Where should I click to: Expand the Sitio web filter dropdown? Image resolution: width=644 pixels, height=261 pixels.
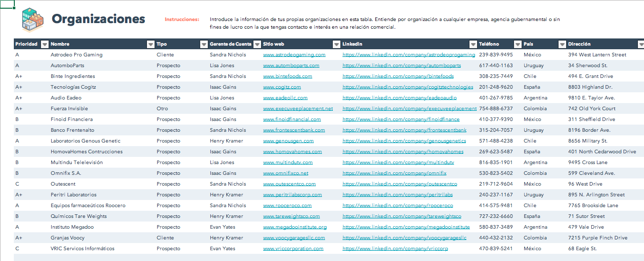click(x=336, y=44)
